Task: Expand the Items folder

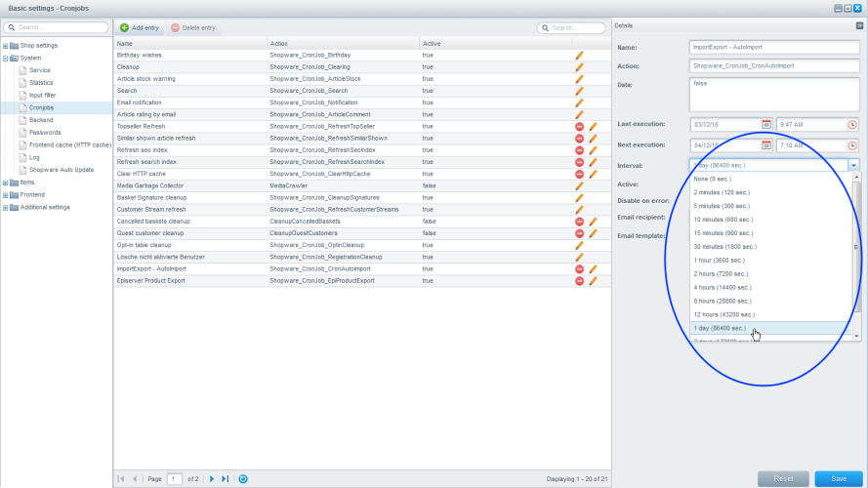Action: pos(6,183)
